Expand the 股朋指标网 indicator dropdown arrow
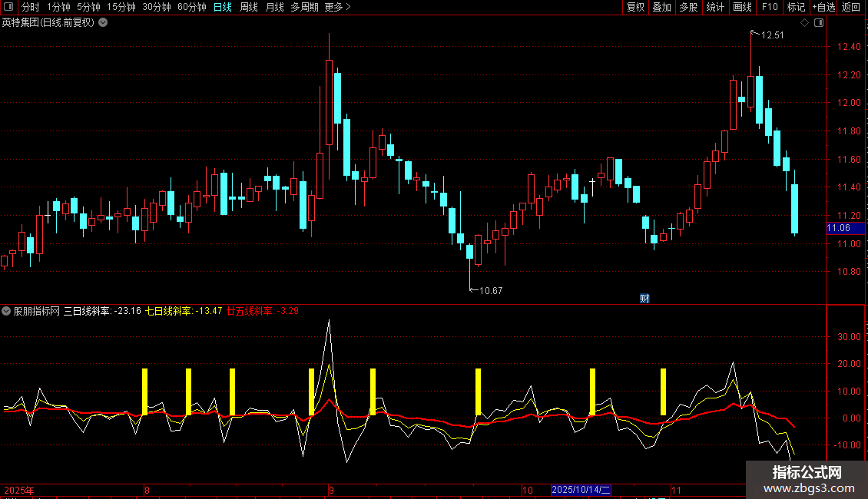This screenshot has width=868, height=499. click(x=6, y=311)
